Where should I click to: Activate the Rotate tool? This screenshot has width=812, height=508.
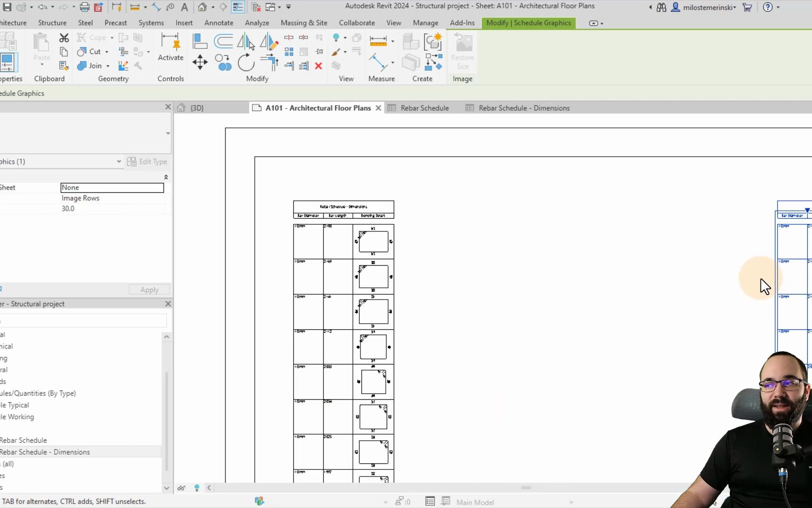[x=246, y=63]
